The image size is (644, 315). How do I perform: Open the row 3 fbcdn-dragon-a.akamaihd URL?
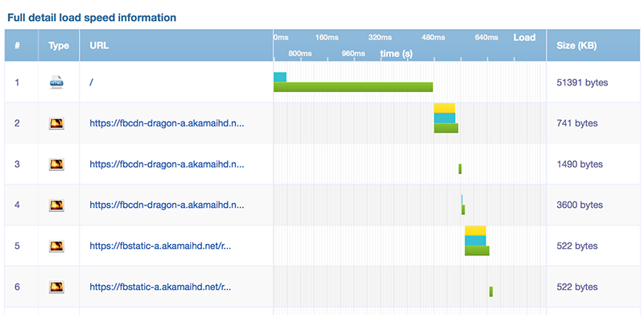click(x=167, y=164)
